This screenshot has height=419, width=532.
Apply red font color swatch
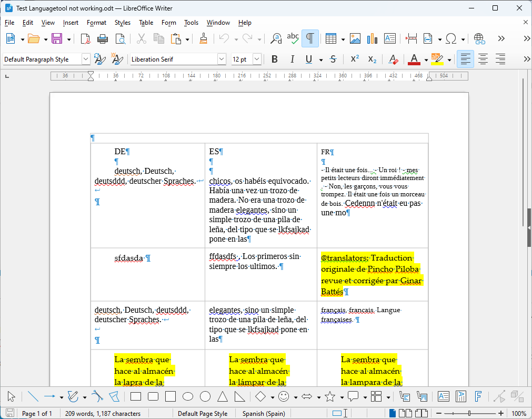point(414,59)
